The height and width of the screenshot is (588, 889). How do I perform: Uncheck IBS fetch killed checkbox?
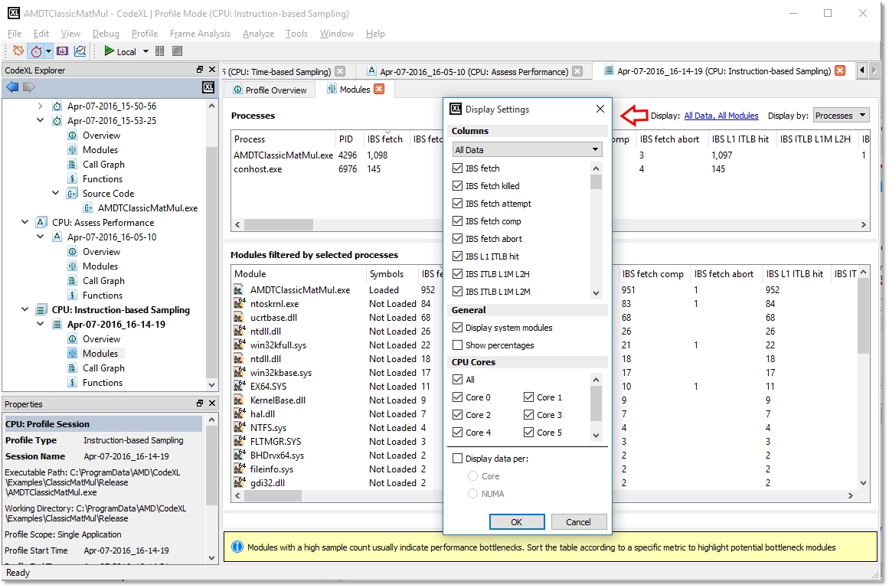(x=458, y=186)
